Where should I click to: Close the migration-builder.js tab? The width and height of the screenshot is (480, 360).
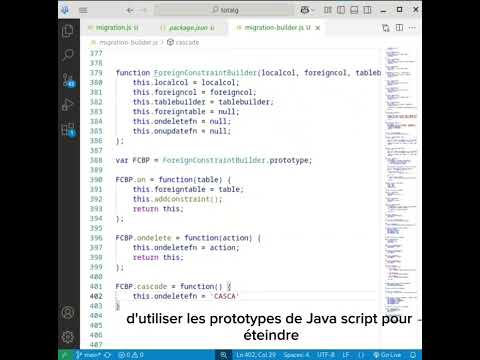tap(318, 28)
